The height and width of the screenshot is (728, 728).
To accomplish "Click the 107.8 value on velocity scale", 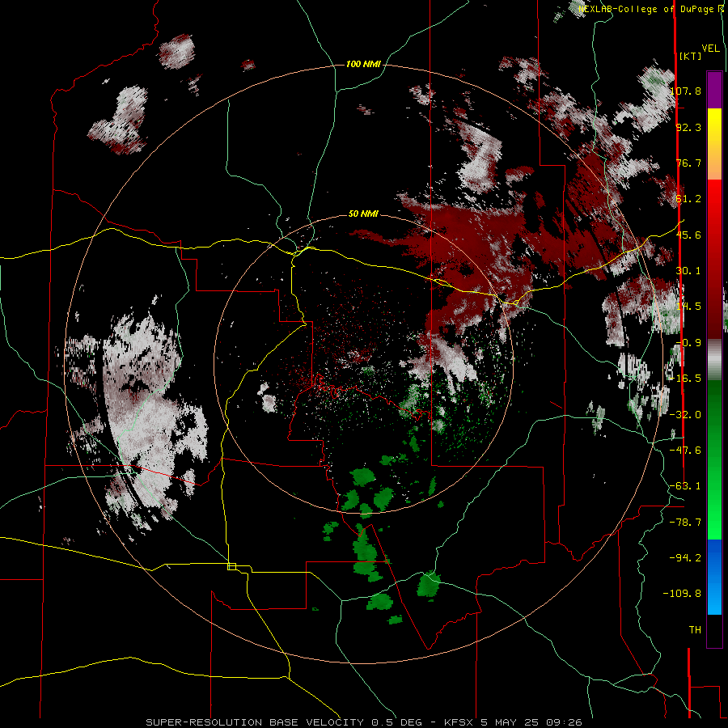I will [x=686, y=91].
